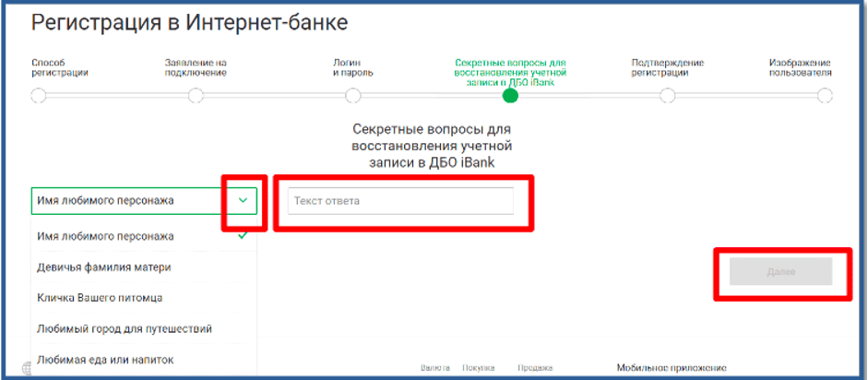Click the 'Валюта' column header
The width and height of the screenshot is (868, 380).
point(435,368)
